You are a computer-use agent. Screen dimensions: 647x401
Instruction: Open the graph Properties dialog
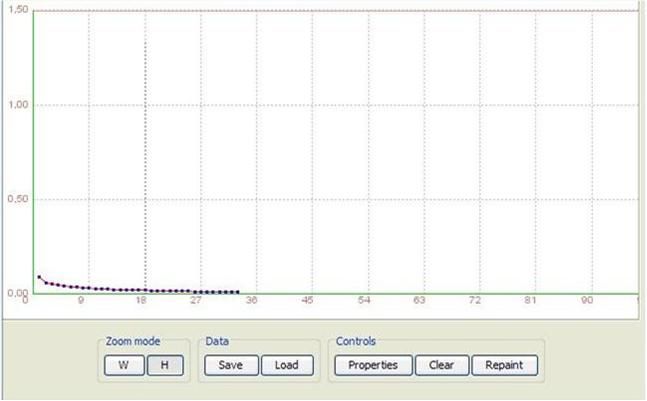[x=373, y=365]
